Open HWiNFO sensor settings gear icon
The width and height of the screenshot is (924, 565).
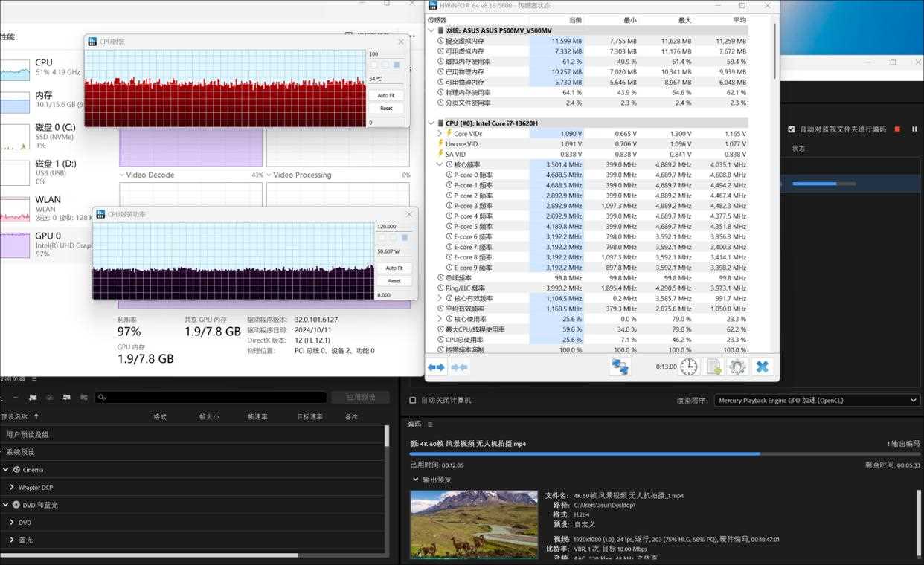pyautogui.click(x=737, y=367)
